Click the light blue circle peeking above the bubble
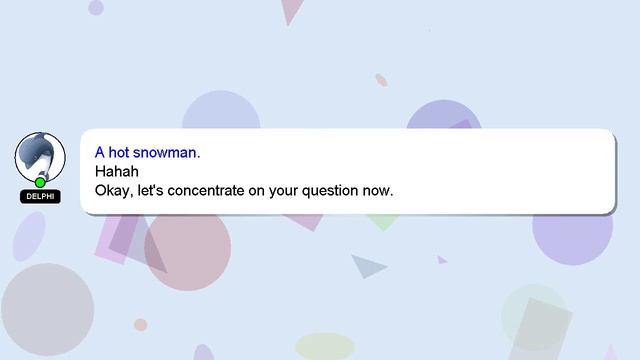Image resolution: width=640 pixels, height=360 pixels. pos(221,110)
